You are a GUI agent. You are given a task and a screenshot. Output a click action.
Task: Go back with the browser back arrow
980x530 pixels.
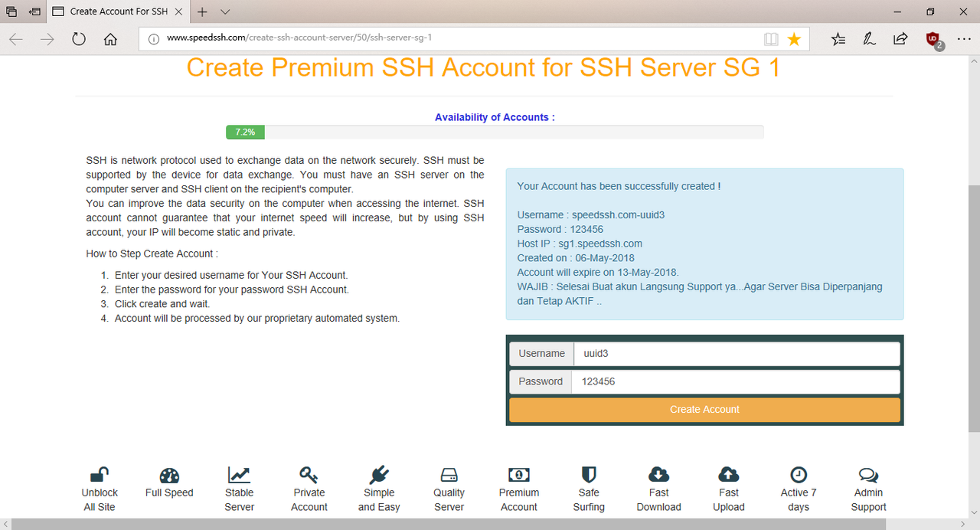click(16, 40)
